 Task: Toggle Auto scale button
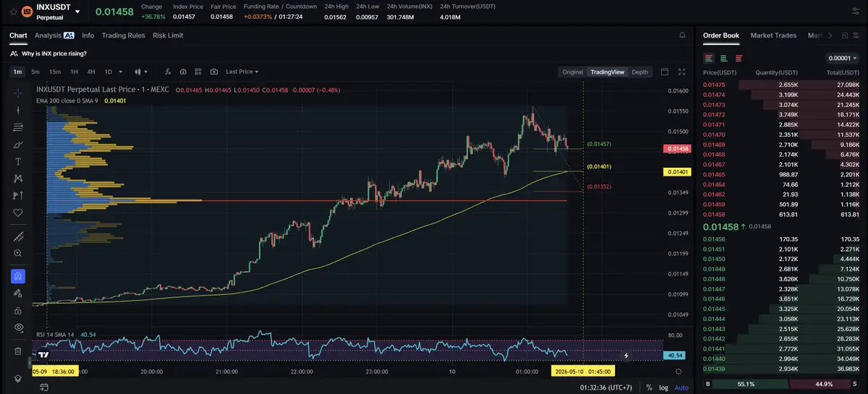681,387
